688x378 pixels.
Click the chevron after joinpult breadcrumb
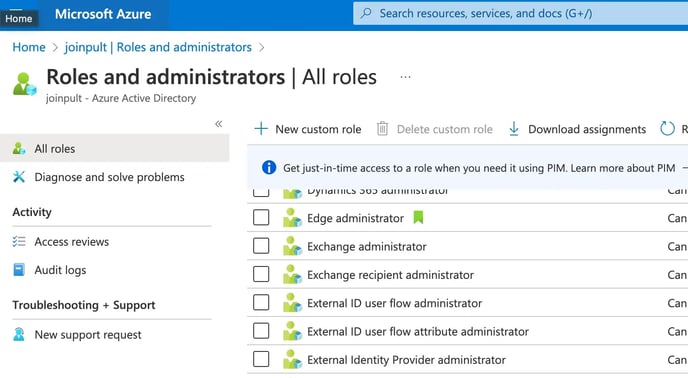point(262,47)
